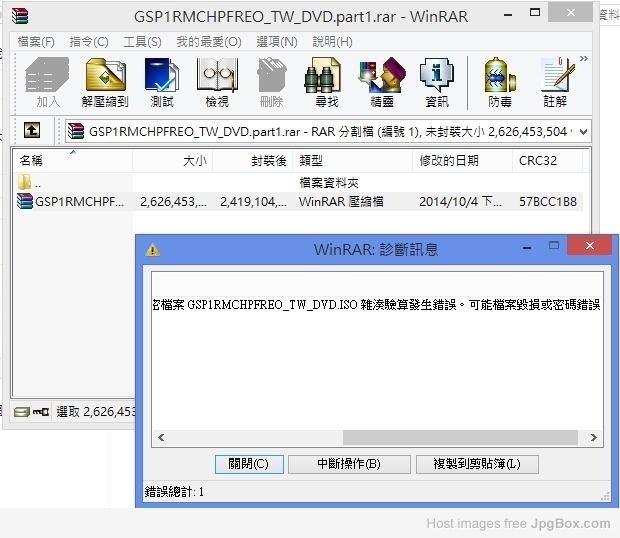Image resolution: width=620 pixels, height=538 pixels.
Task: Show archive 資訊 (Info) icon
Action: [436, 82]
